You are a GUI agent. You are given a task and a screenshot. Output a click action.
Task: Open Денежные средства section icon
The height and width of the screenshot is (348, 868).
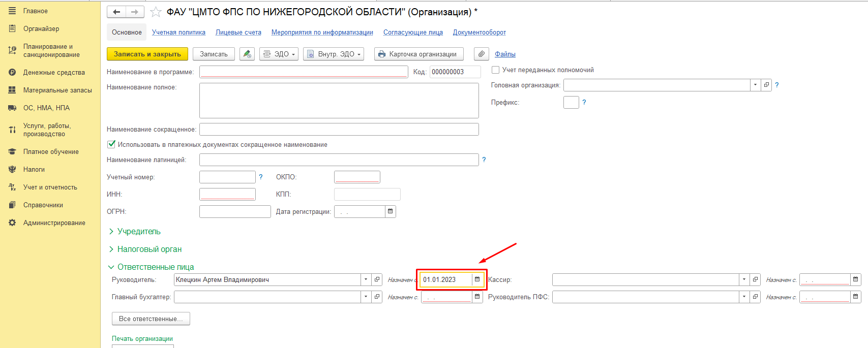[12, 72]
